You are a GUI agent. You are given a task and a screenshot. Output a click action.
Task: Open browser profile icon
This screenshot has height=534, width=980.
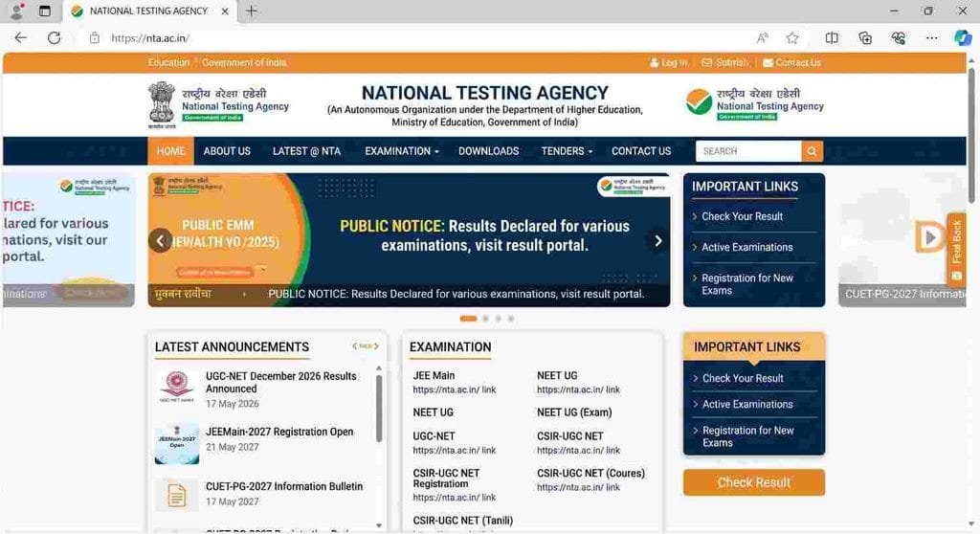17,11
